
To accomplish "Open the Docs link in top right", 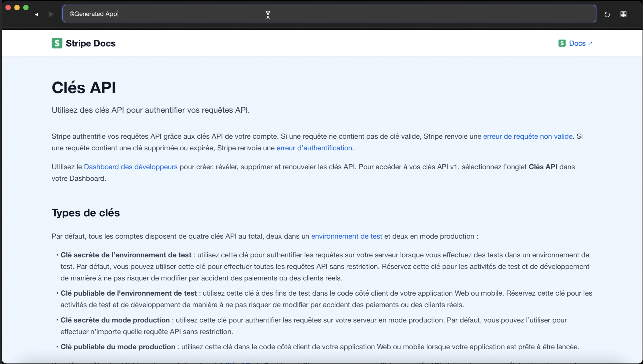I will tap(577, 43).
